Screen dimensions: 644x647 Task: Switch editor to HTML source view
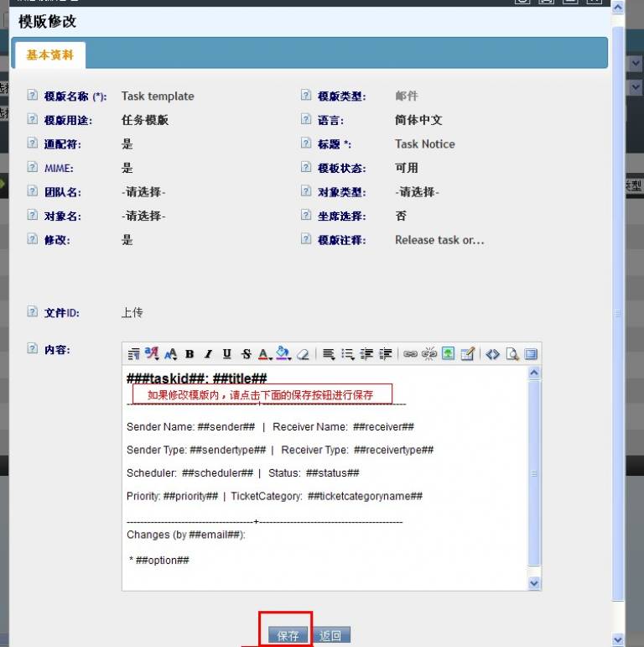[x=493, y=354]
